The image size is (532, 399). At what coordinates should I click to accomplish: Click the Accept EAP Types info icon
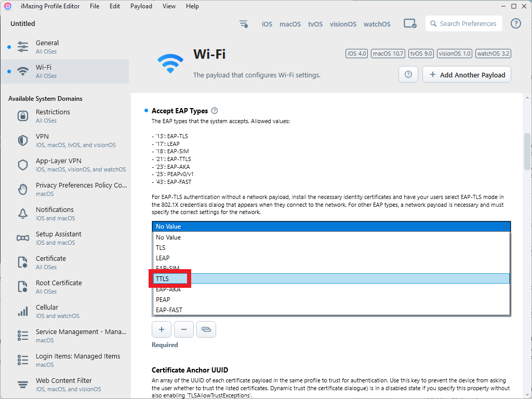pos(215,111)
